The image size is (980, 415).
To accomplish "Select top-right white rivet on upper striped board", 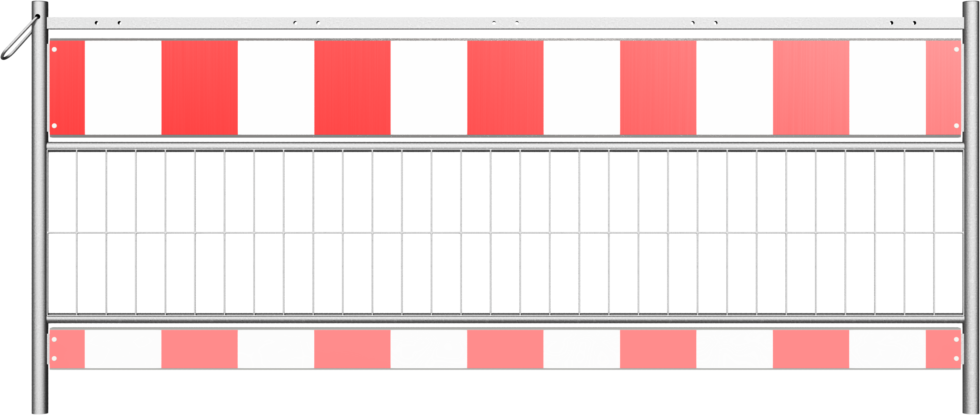I will pyautogui.click(x=956, y=50).
